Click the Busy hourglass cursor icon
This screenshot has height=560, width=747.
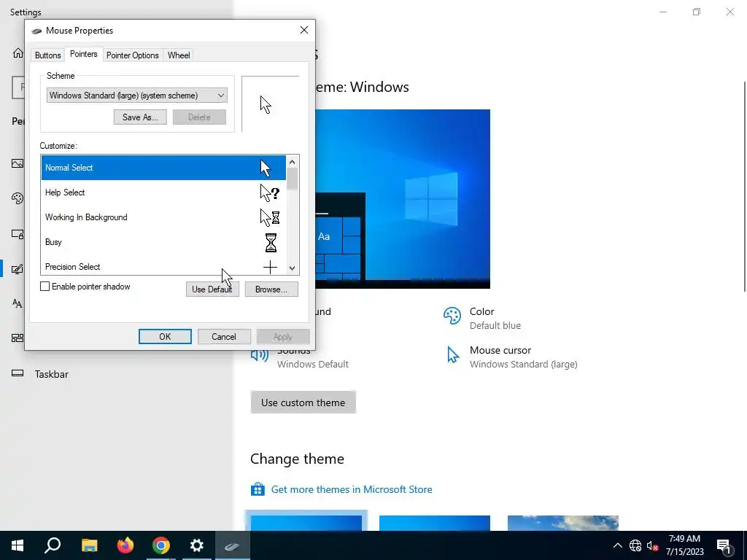click(x=271, y=242)
